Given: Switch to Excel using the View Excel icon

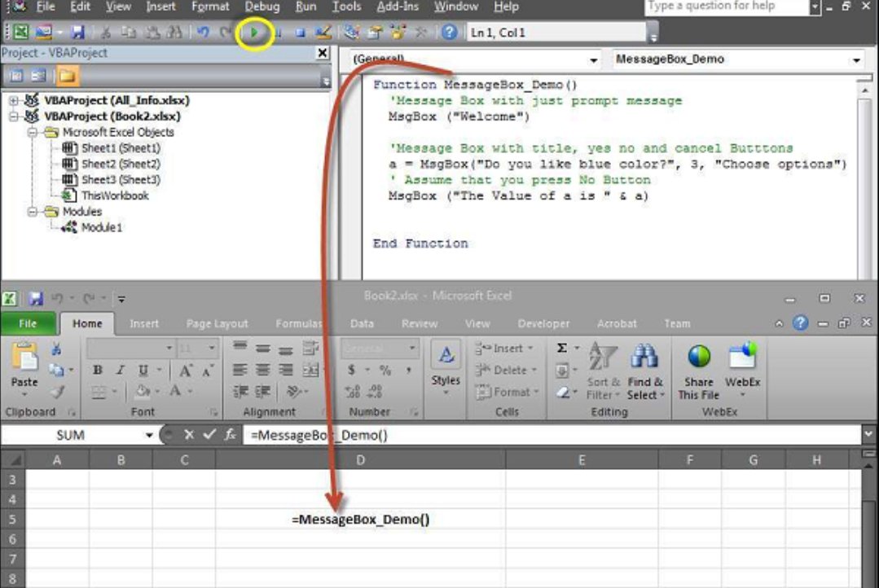Looking at the screenshot, I should point(20,33).
